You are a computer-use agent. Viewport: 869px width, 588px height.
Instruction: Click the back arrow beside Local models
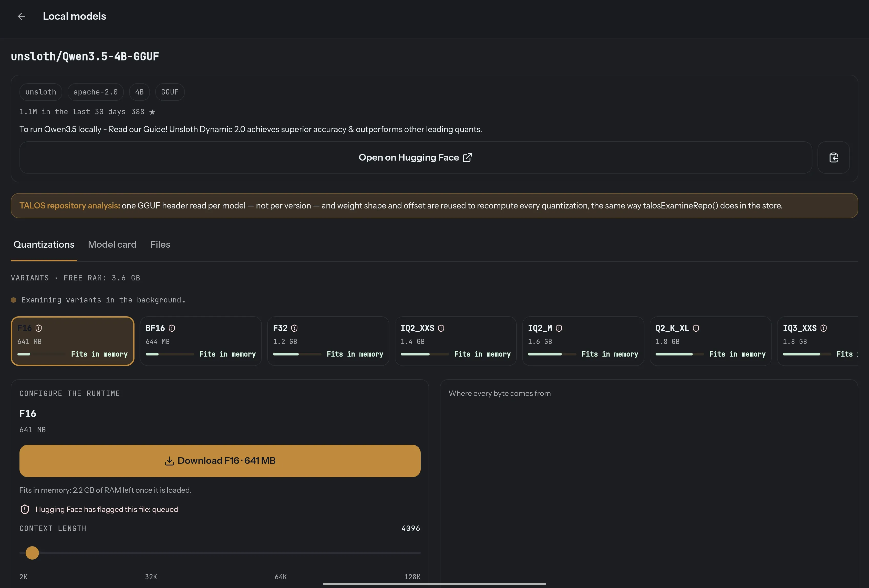(x=21, y=16)
